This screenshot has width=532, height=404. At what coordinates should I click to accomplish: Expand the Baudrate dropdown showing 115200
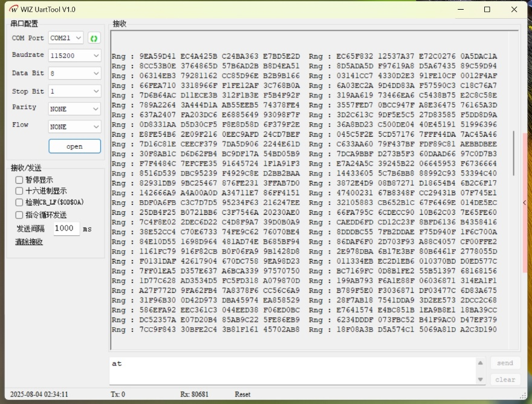pyautogui.click(x=74, y=56)
